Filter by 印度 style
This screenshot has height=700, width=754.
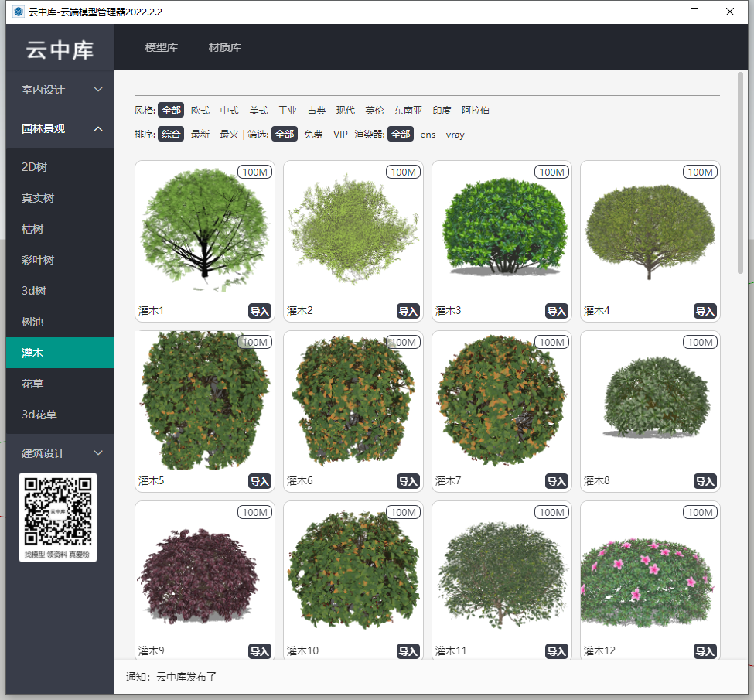pyautogui.click(x=442, y=110)
